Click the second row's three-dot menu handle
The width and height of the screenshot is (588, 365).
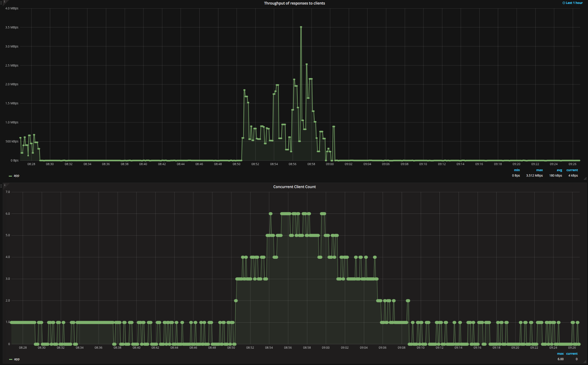point(1,186)
